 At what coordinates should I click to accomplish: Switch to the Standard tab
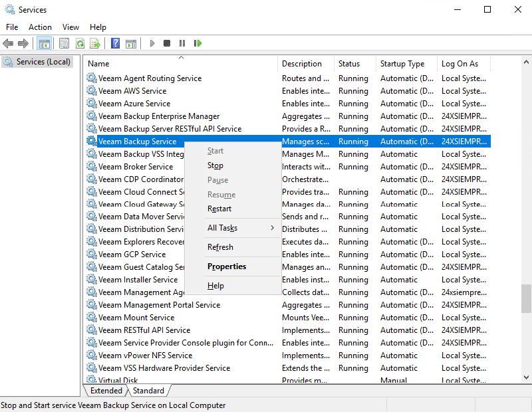click(148, 391)
